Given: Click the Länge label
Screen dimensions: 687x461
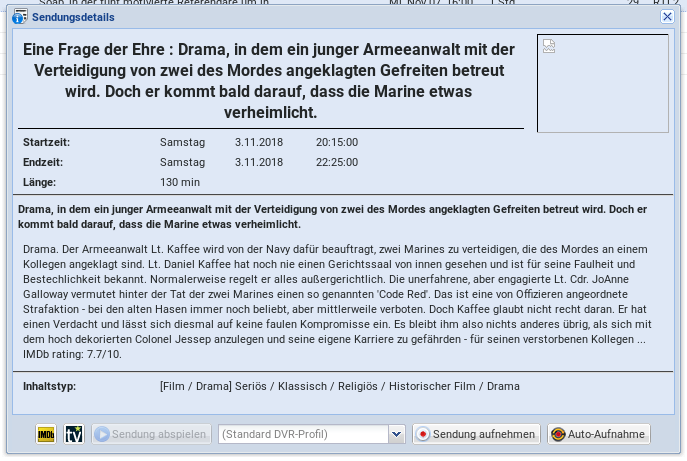Looking at the screenshot, I should [x=39, y=182].
